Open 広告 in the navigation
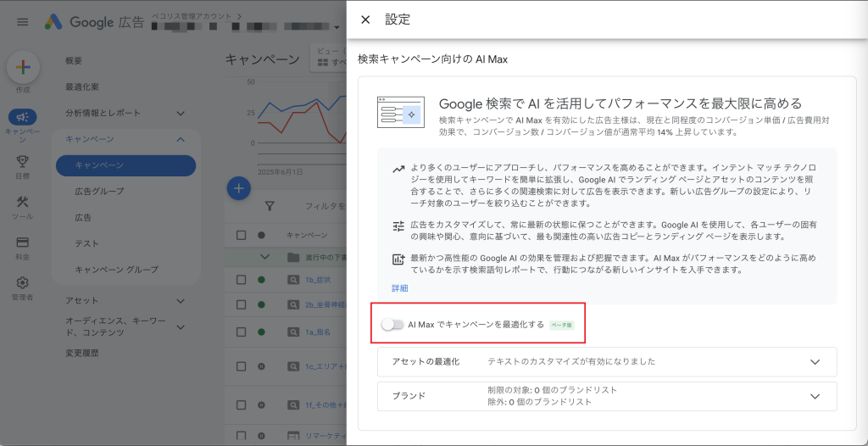 coord(83,217)
